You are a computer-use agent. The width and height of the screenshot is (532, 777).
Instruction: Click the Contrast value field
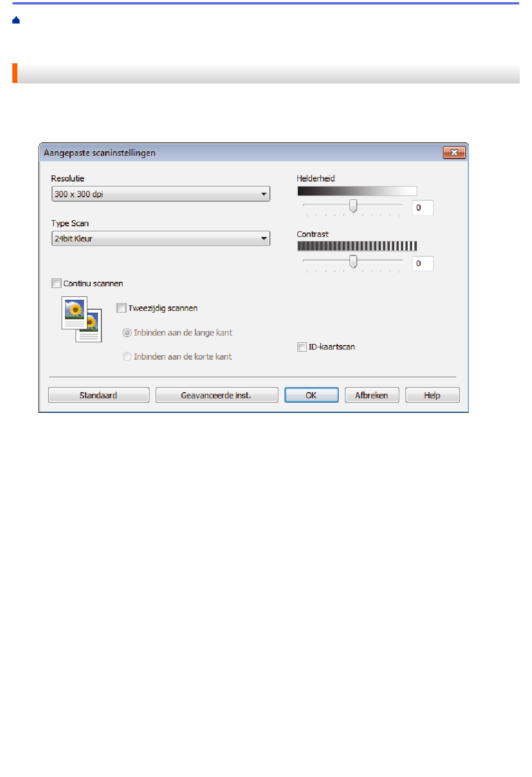coord(423,263)
